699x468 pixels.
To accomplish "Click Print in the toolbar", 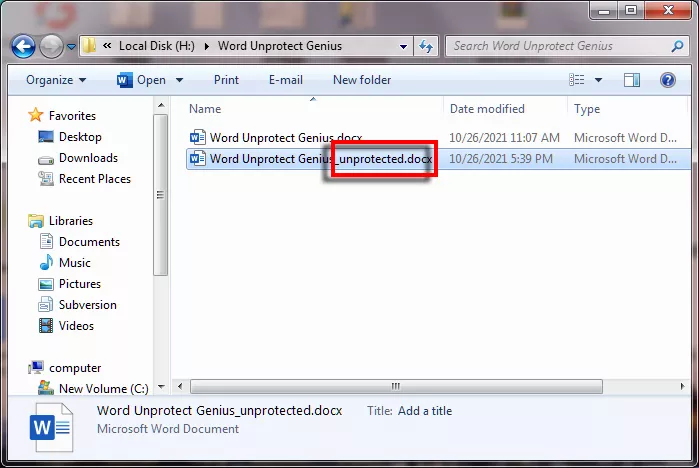I will [226, 80].
